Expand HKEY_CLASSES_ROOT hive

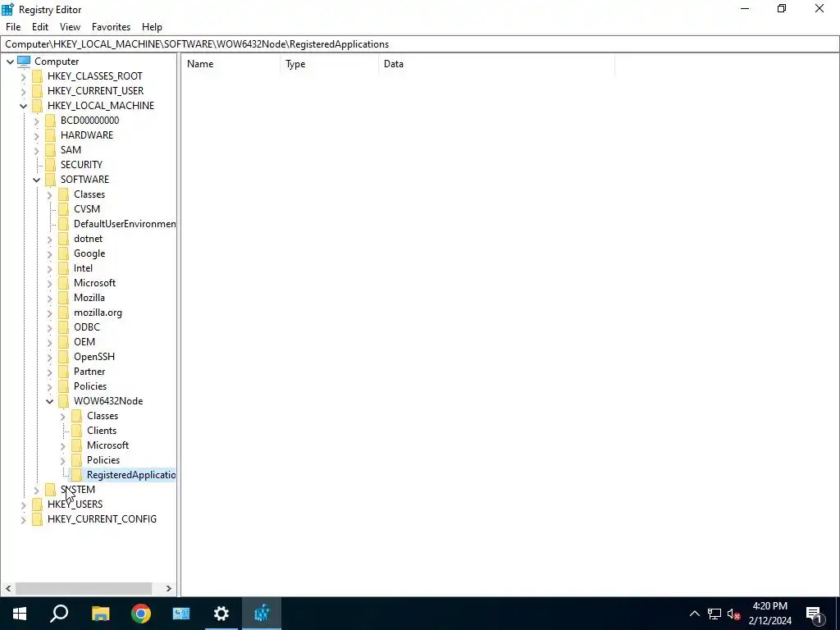(23, 76)
